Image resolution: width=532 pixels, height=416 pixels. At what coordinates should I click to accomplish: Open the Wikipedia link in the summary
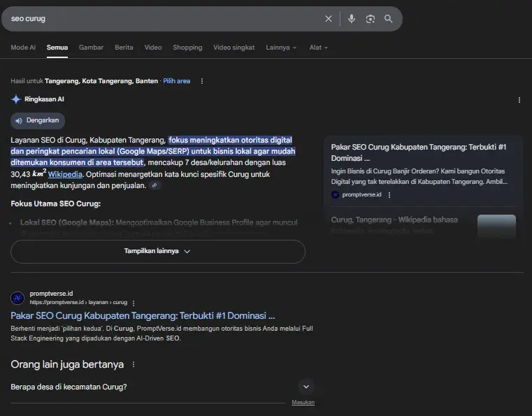(65, 174)
